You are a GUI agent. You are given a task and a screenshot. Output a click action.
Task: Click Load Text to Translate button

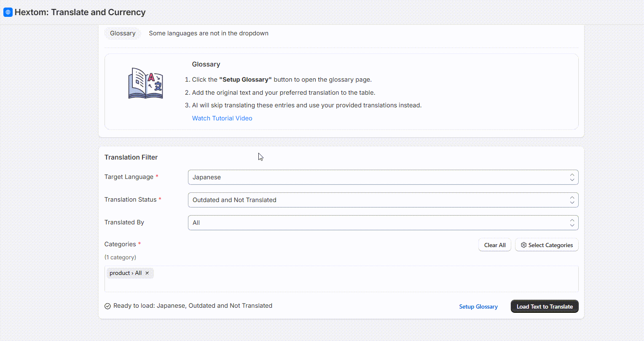(545, 306)
